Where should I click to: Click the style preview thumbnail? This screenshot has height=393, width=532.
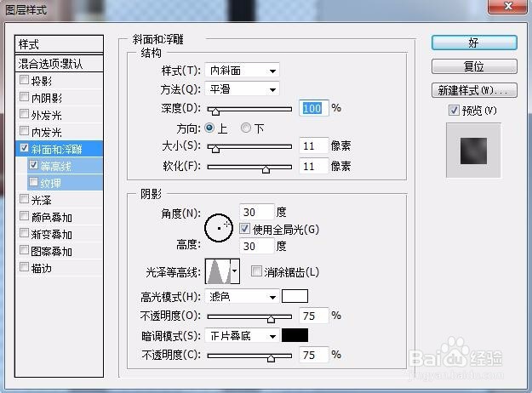[473, 151]
